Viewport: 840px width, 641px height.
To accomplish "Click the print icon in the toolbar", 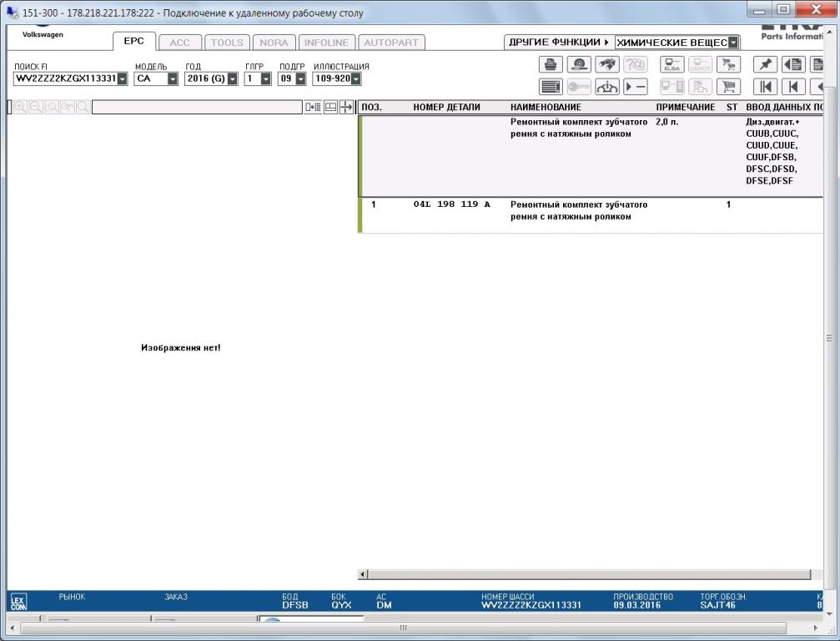I will [551, 64].
